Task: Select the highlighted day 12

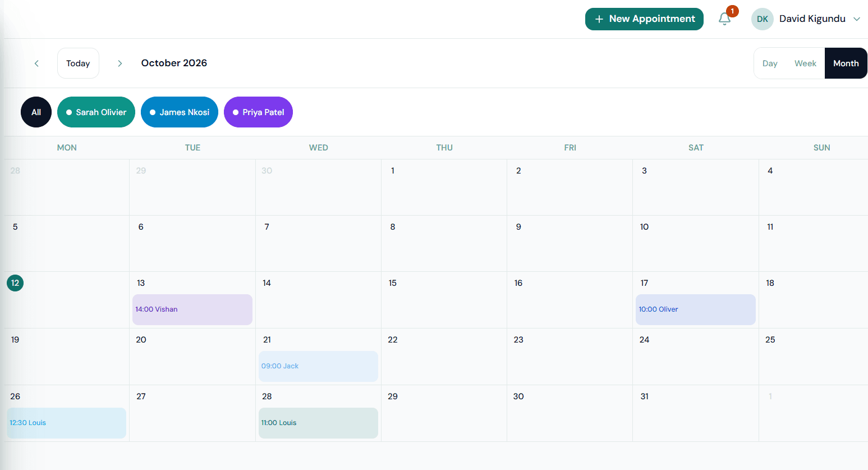Action: coord(15,283)
